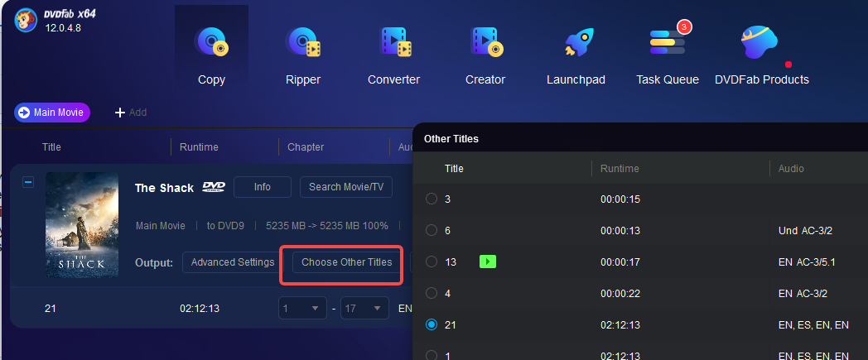Viewport: 868px width, 360px height.
Task: Click EN AC-3/2 audio of title 4
Action: 803,294
